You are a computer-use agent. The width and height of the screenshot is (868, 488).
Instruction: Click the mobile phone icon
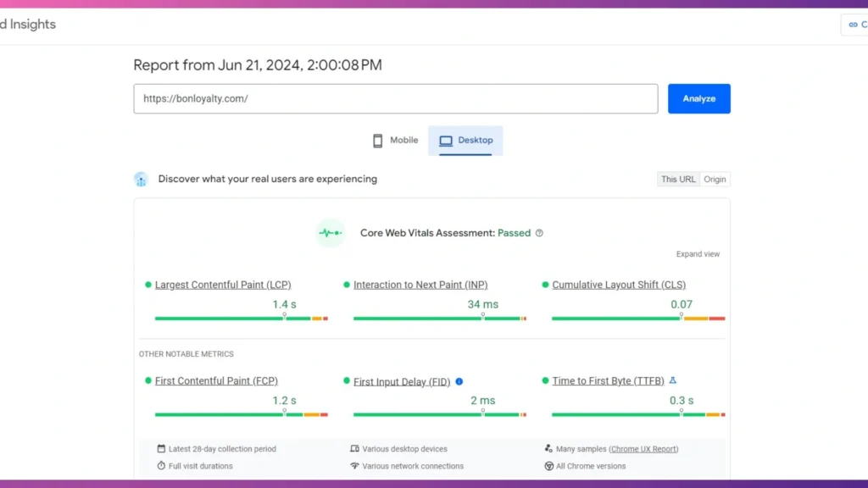(376, 140)
